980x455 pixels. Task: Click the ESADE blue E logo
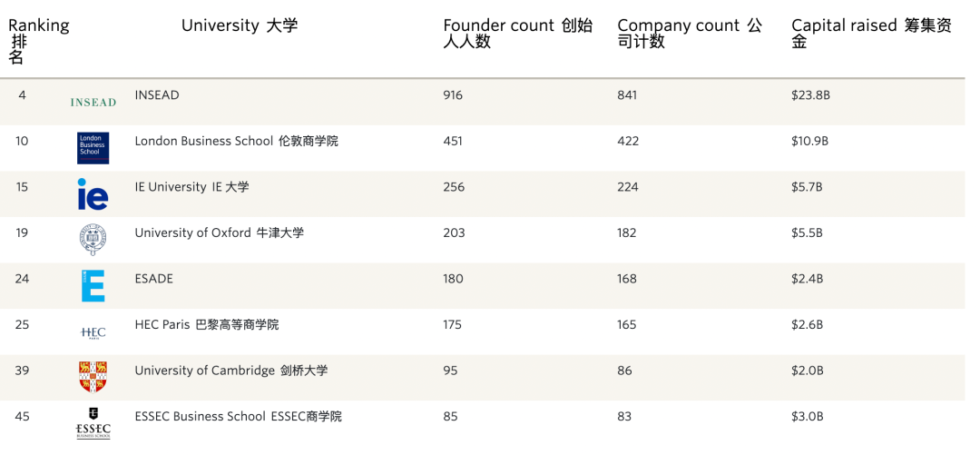(93, 285)
